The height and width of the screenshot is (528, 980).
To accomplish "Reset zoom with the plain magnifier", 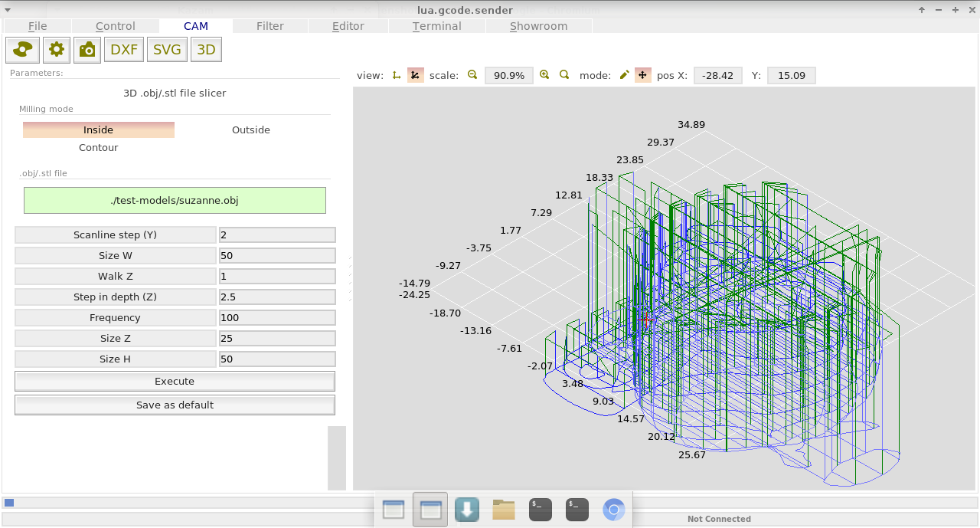I will click(x=564, y=75).
